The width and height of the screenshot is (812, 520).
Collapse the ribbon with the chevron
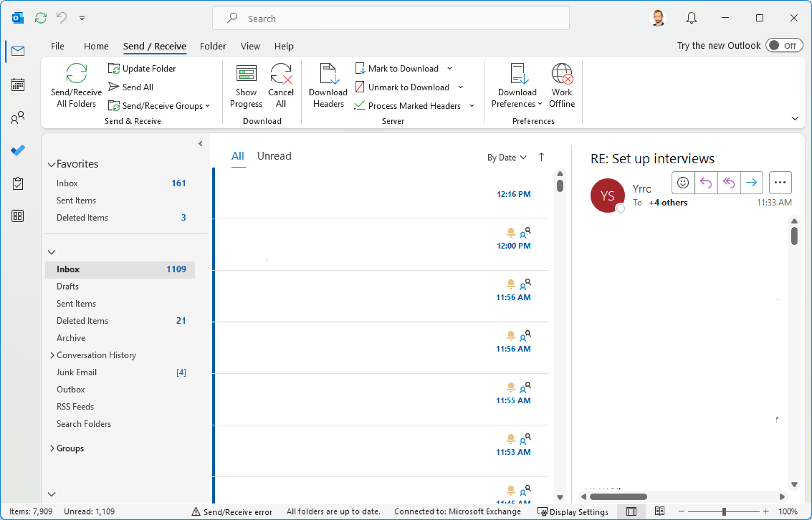[795, 118]
